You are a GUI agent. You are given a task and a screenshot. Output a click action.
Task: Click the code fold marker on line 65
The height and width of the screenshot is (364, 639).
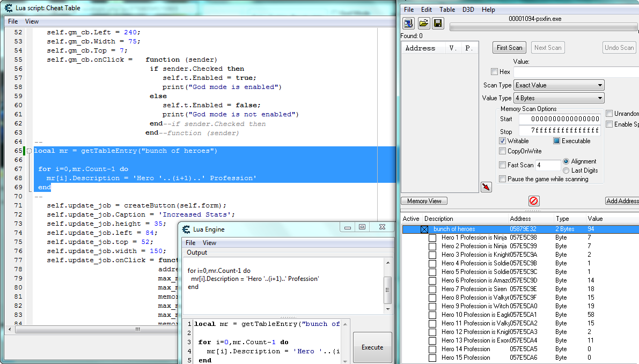tap(30, 151)
